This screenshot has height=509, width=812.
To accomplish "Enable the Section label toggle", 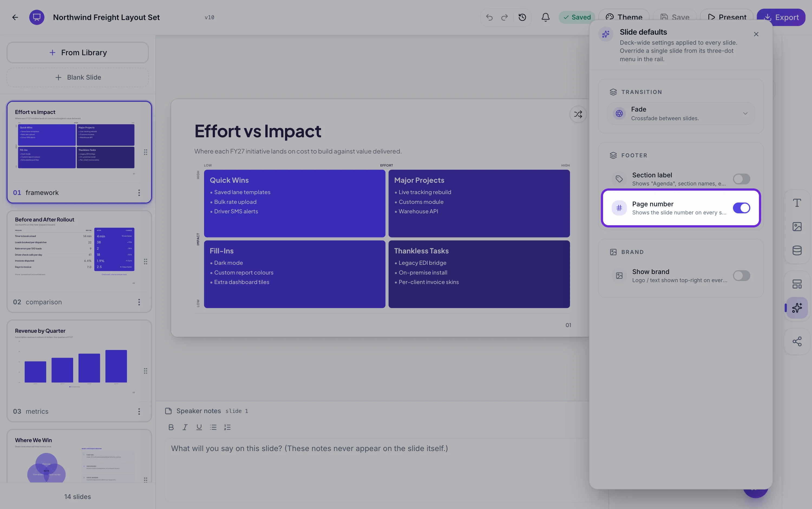I will coord(741,179).
